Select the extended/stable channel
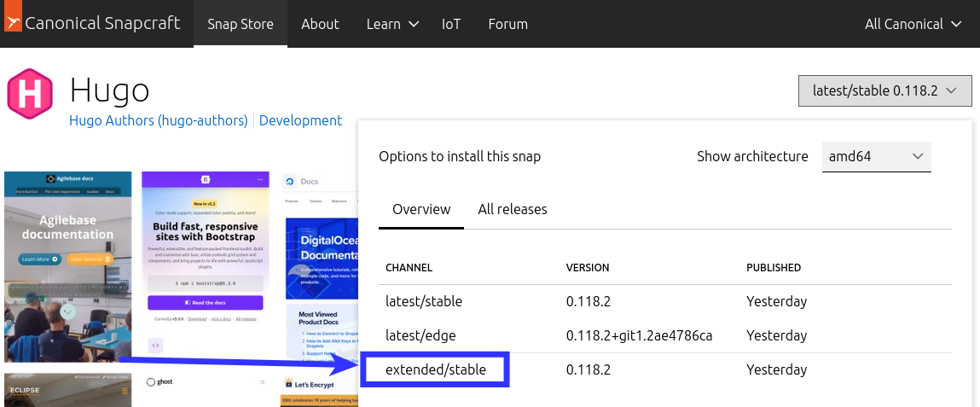980x407 pixels. click(435, 369)
